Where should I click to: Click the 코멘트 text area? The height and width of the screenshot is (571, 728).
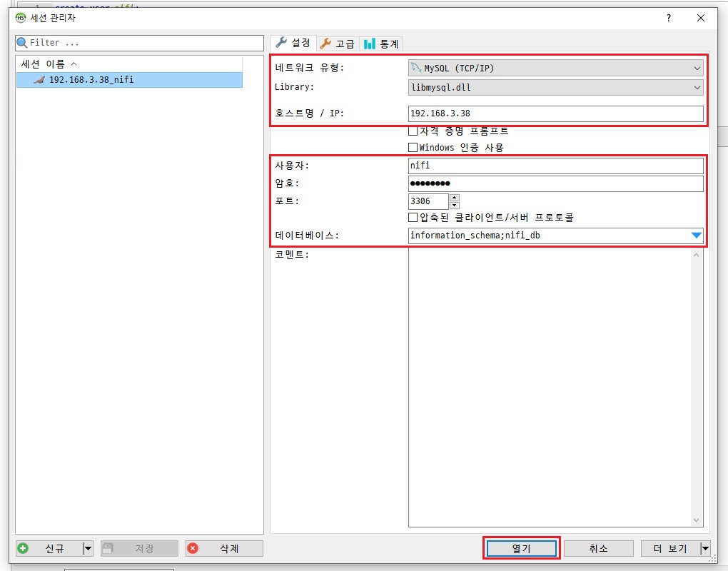tap(550, 388)
